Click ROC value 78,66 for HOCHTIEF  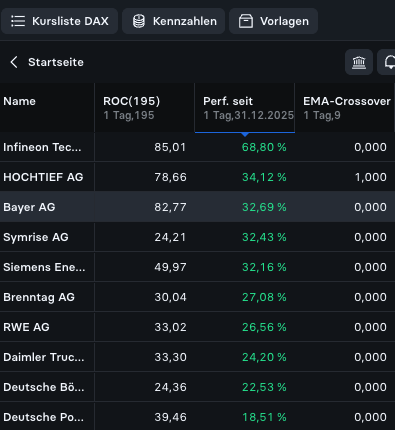(x=170, y=177)
